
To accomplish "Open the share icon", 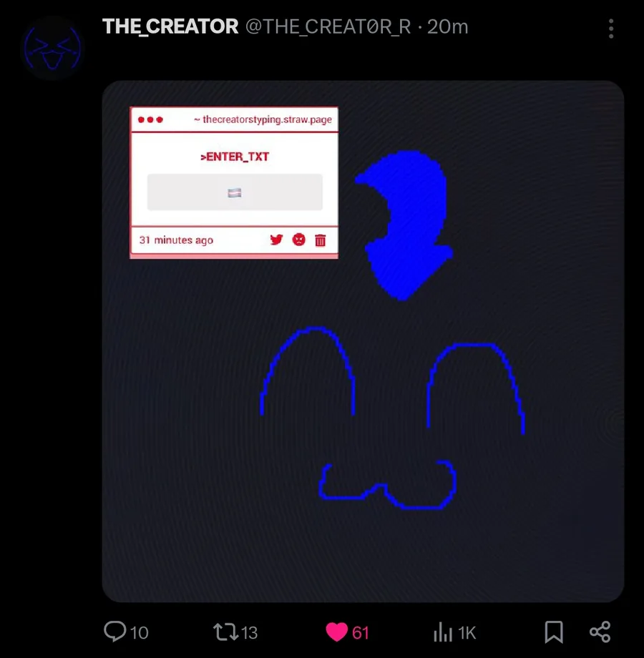I will click(x=600, y=632).
